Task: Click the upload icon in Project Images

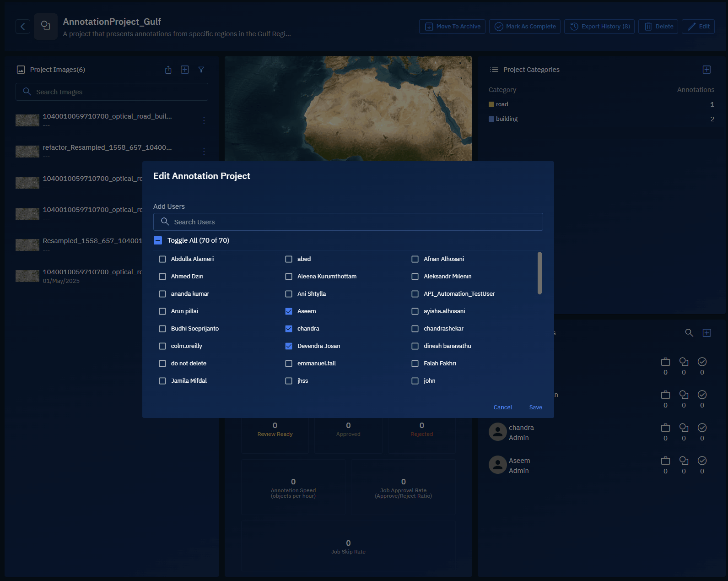Action: coord(168,70)
